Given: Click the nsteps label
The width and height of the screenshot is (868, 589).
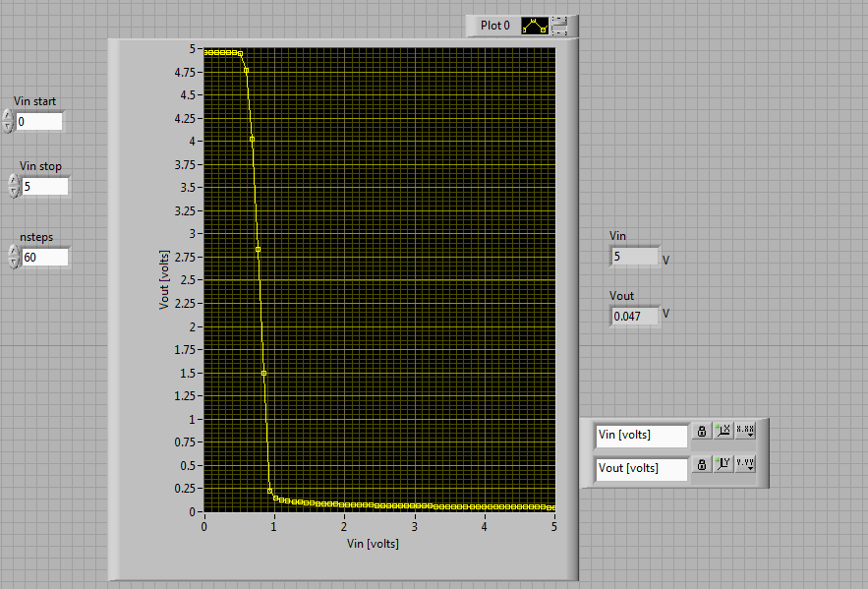Looking at the screenshot, I should point(36,237).
